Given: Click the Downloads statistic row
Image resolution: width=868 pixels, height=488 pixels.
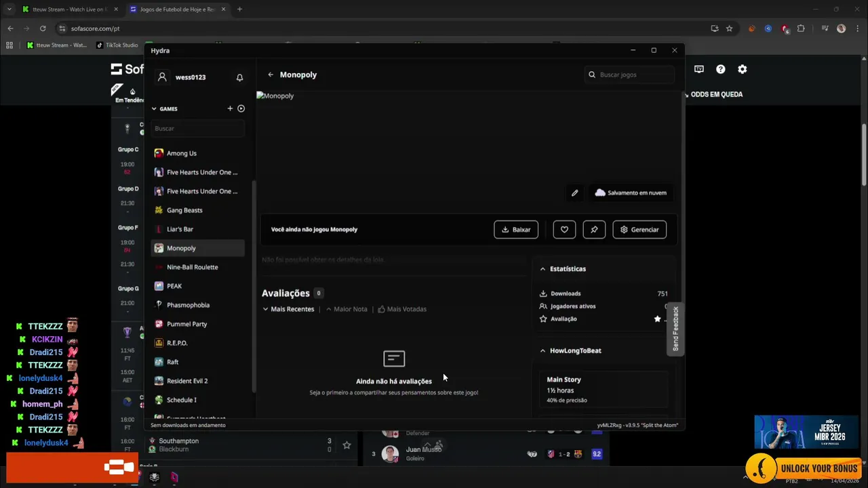Looking at the screenshot, I should 604,293.
